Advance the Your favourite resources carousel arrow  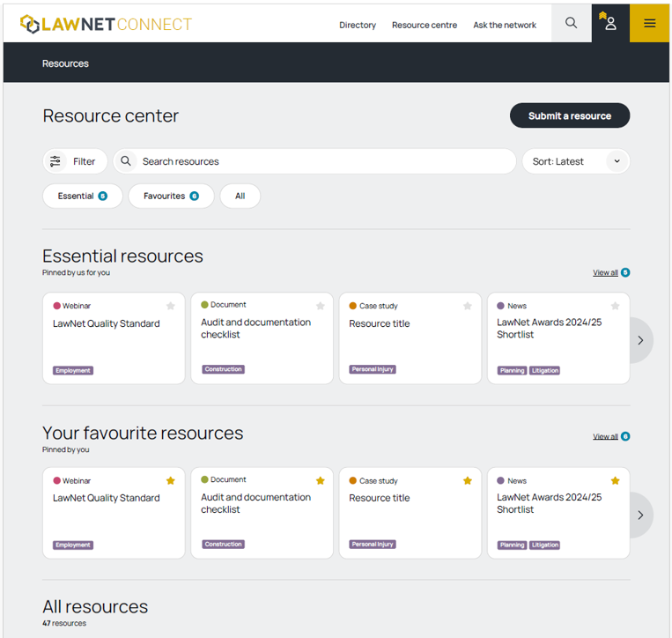point(641,515)
